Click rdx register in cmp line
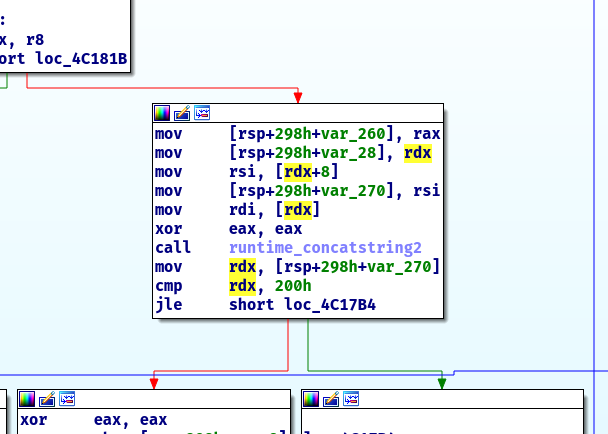The image size is (608, 434). coord(242,286)
